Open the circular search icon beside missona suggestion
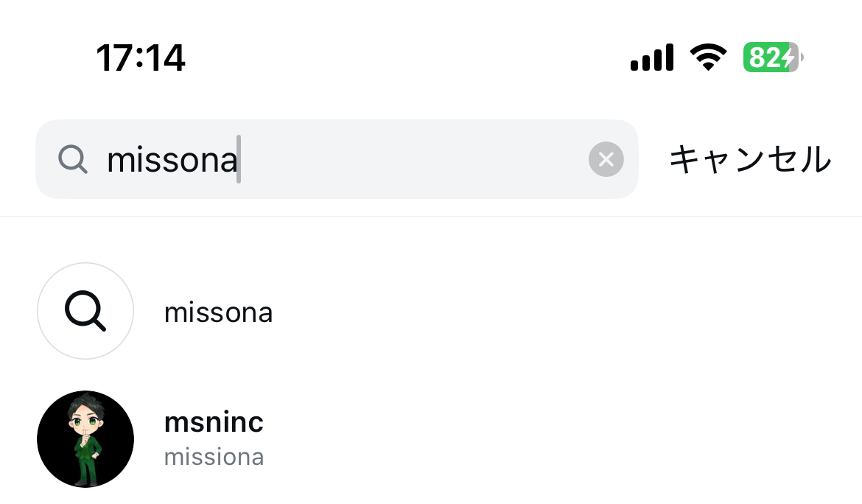862x504 pixels. tap(85, 311)
